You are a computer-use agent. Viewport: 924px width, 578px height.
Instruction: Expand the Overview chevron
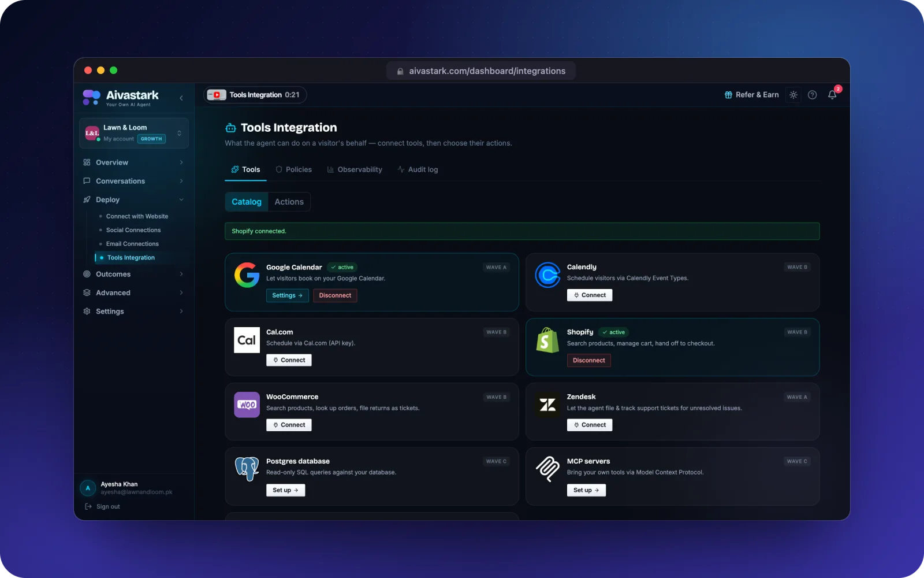[181, 162]
